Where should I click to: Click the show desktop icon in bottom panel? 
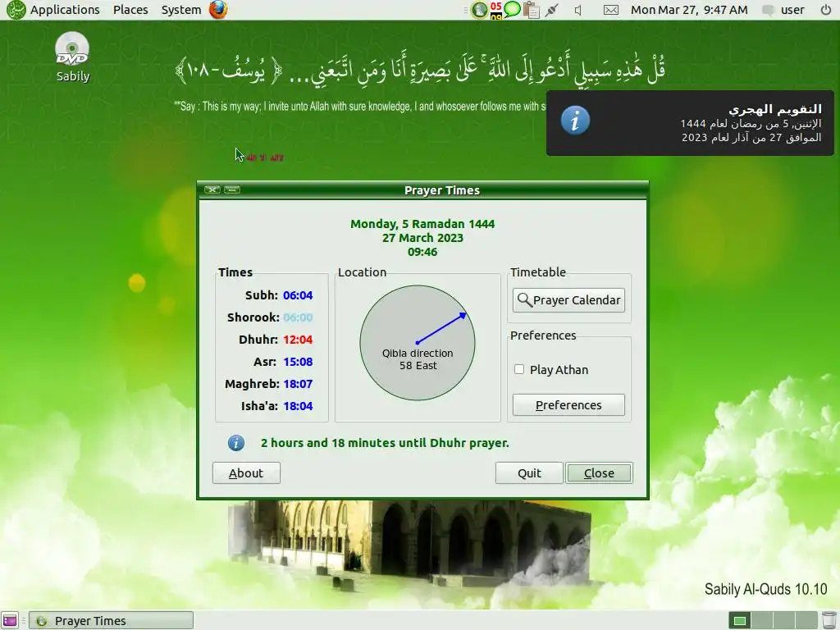click(x=10, y=620)
